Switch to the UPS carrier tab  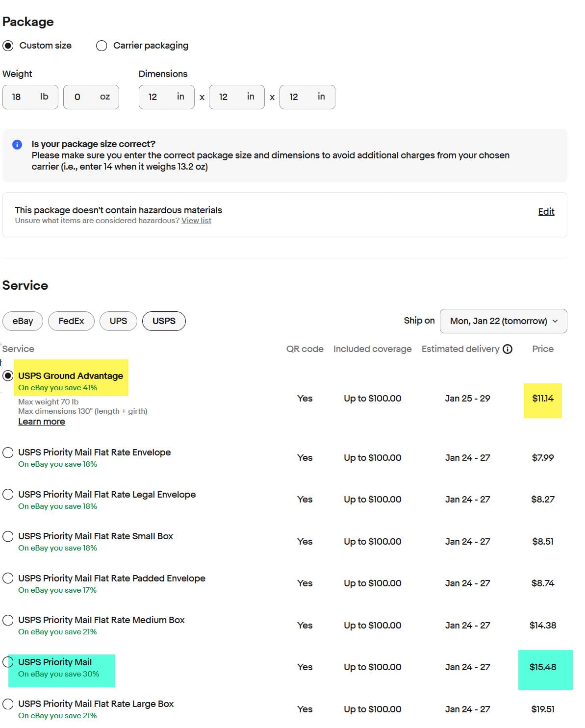click(x=118, y=321)
